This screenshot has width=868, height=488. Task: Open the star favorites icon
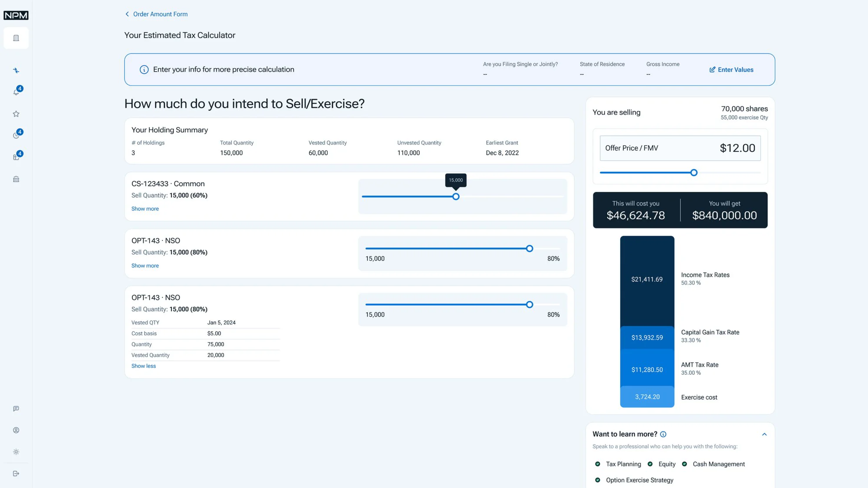[16, 114]
